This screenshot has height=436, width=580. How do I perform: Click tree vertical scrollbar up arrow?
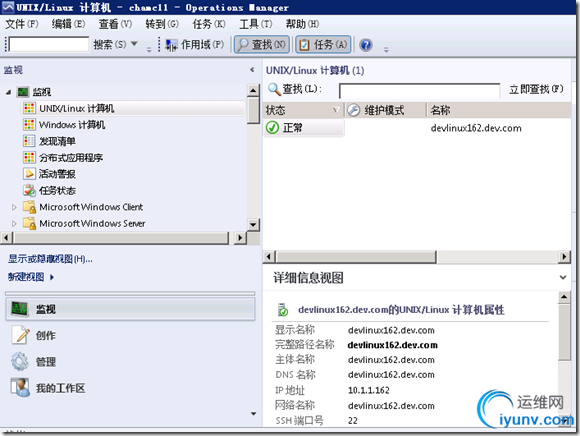[x=253, y=90]
